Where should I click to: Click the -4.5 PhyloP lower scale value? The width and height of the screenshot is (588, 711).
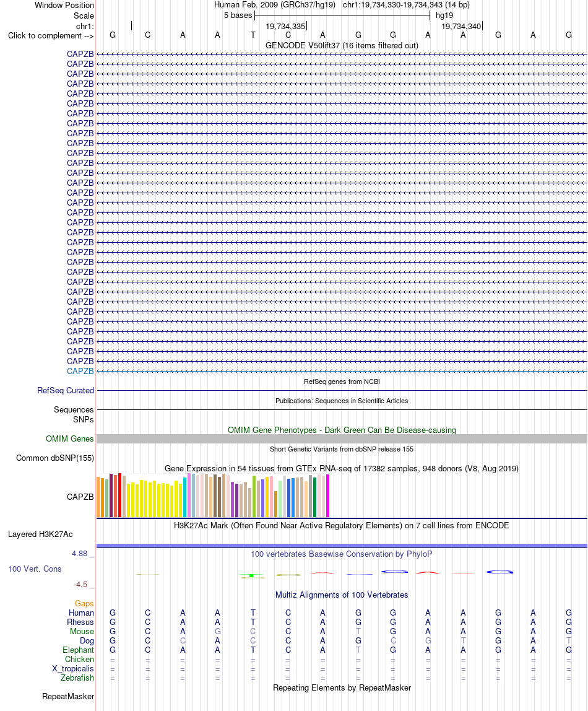click(x=80, y=585)
